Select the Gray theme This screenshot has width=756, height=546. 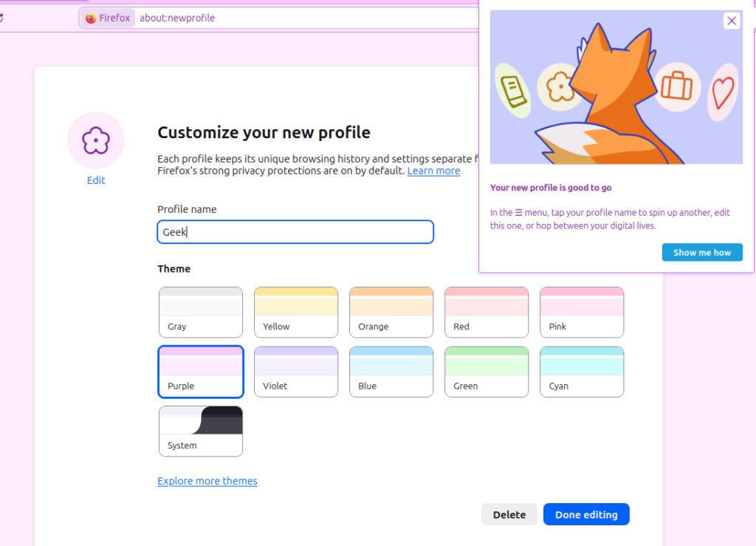200,312
